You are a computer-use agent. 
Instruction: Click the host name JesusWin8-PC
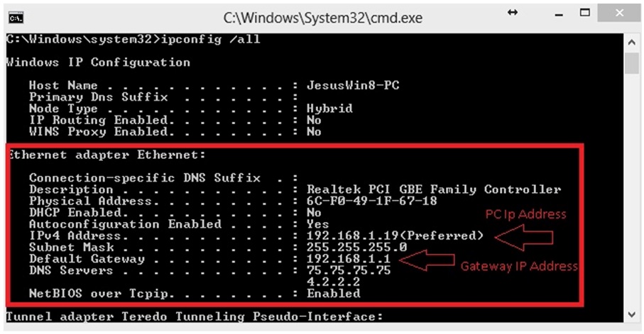[x=353, y=85]
